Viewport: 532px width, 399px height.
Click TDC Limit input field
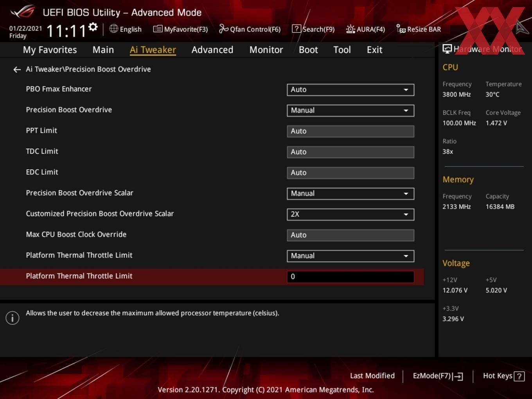coord(350,152)
